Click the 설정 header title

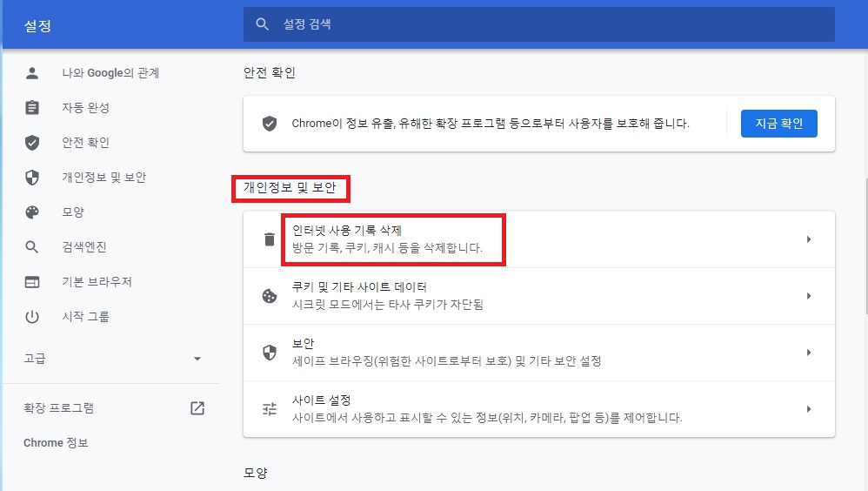point(37,26)
